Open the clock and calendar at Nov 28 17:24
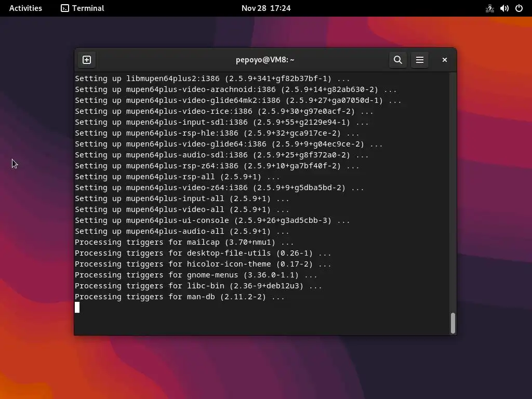 click(266, 8)
